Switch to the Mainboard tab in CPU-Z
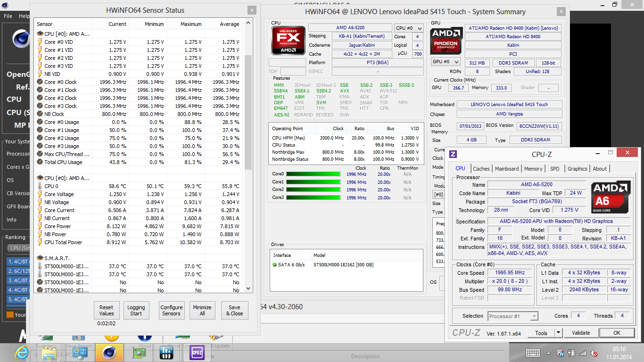This screenshot has height=362, width=644. click(x=507, y=169)
